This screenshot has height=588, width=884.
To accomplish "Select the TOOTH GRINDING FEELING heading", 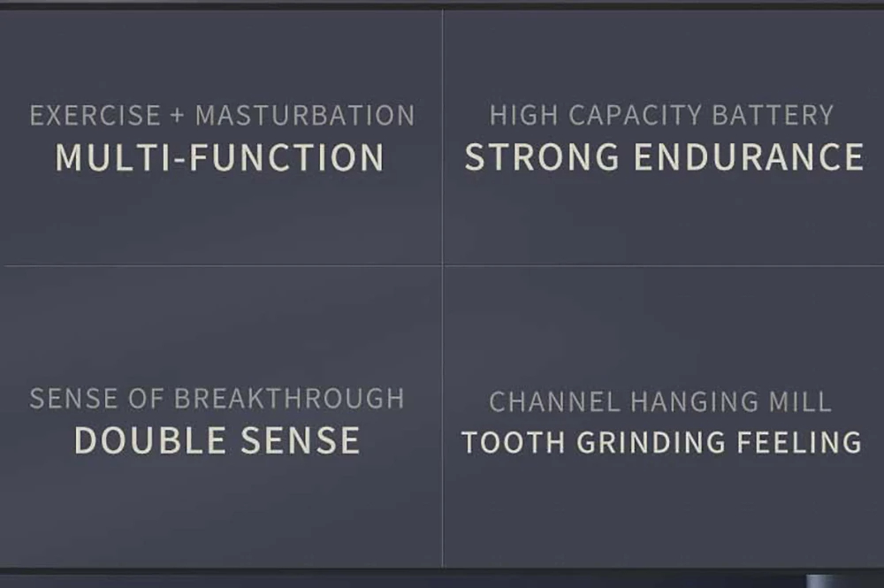I will pyautogui.click(x=662, y=442).
